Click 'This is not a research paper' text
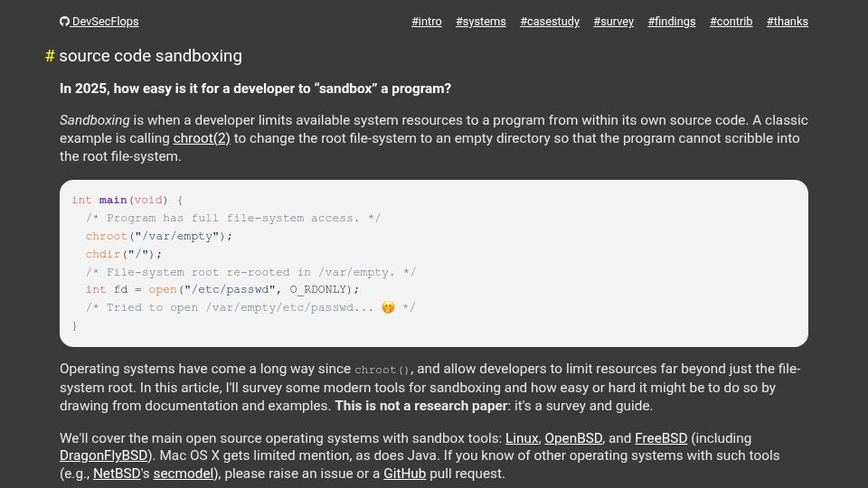 coord(421,406)
